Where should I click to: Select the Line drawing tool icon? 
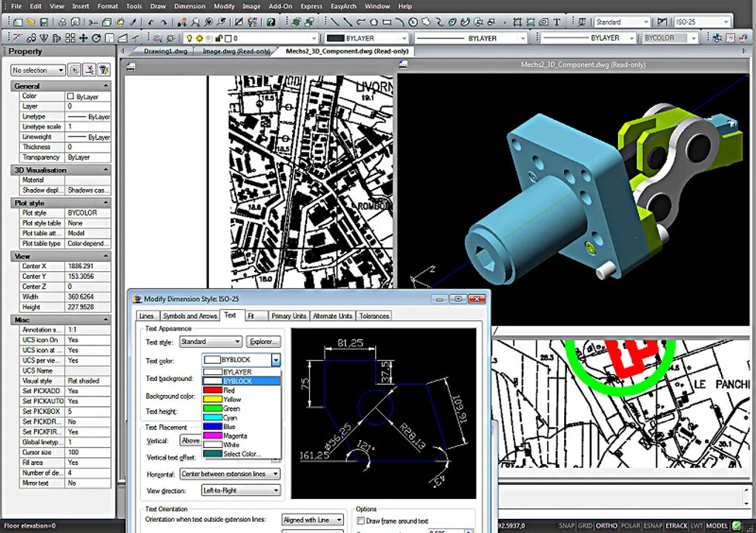point(334,22)
